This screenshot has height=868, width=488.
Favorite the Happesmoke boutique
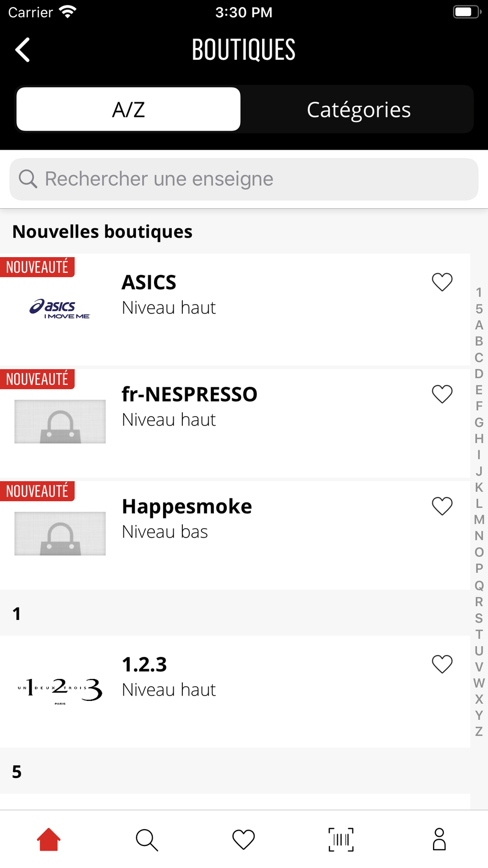[x=442, y=506]
